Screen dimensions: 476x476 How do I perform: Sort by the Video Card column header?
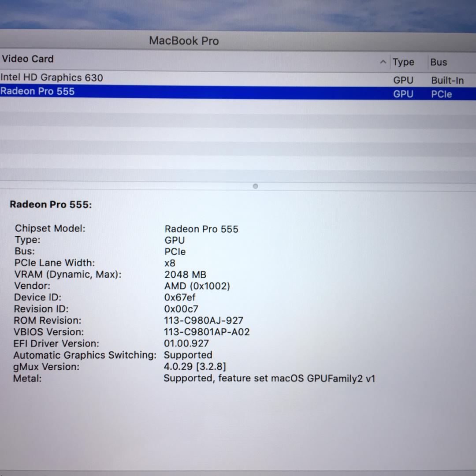coord(28,59)
